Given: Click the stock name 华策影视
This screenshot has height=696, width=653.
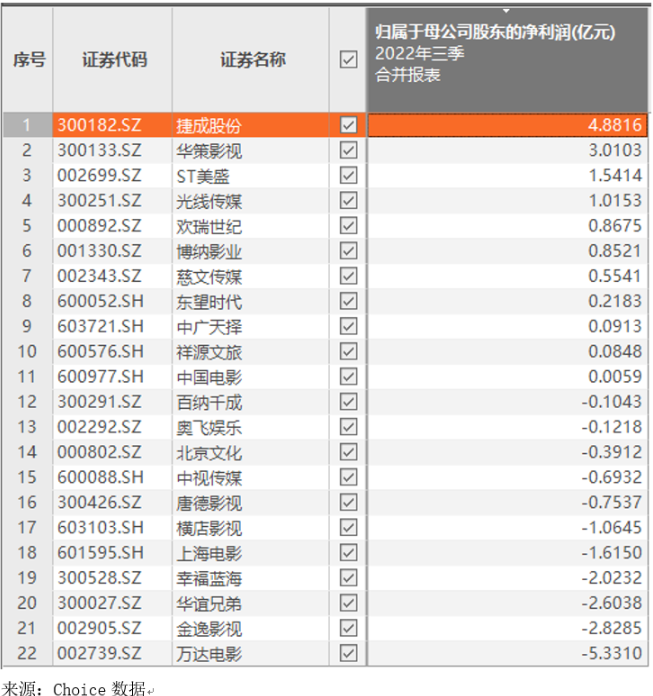Looking at the screenshot, I should click(209, 151).
